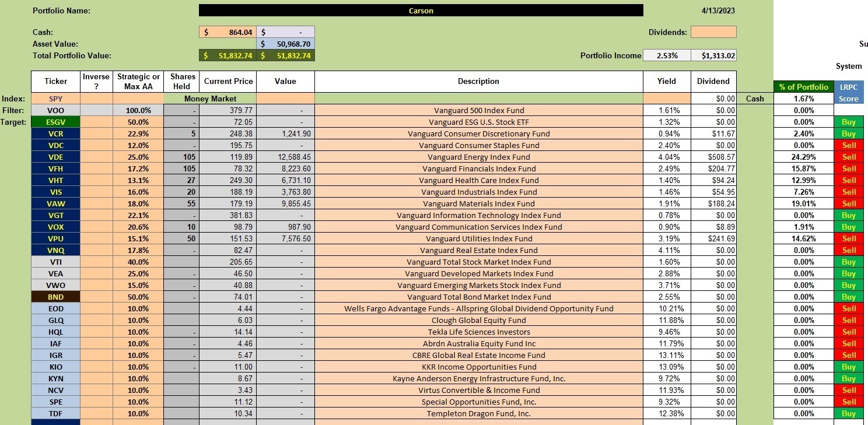
Task: Select the ESGV target ticker cell
Action: click(x=55, y=122)
